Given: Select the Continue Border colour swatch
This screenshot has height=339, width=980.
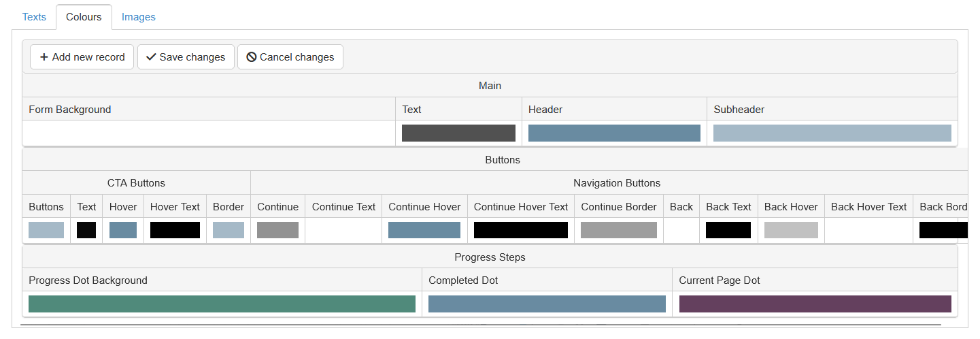Looking at the screenshot, I should pyautogui.click(x=619, y=230).
